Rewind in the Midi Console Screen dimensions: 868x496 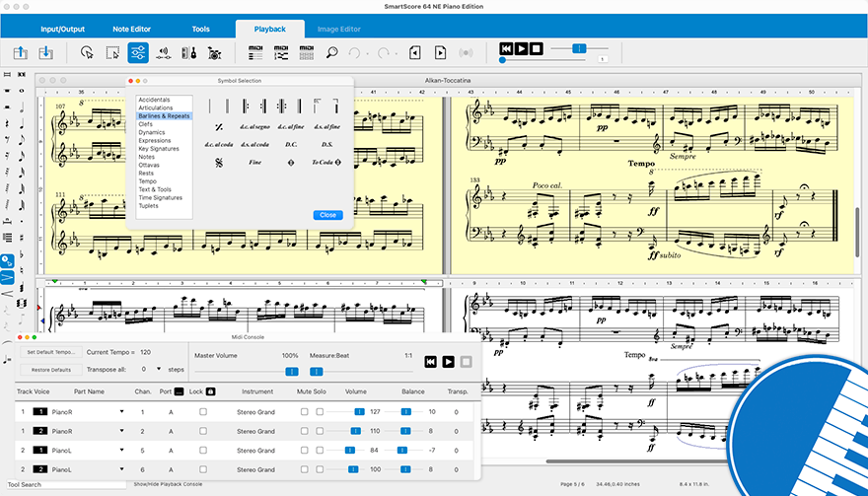click(431, 362)
